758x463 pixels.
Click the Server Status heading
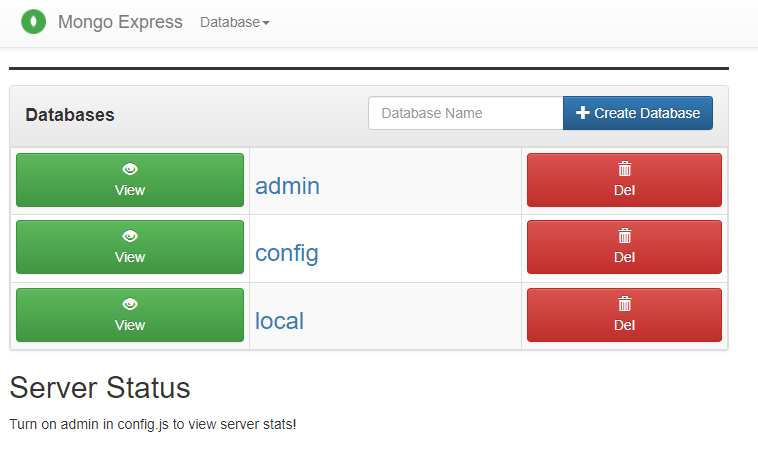click(100, 388)
